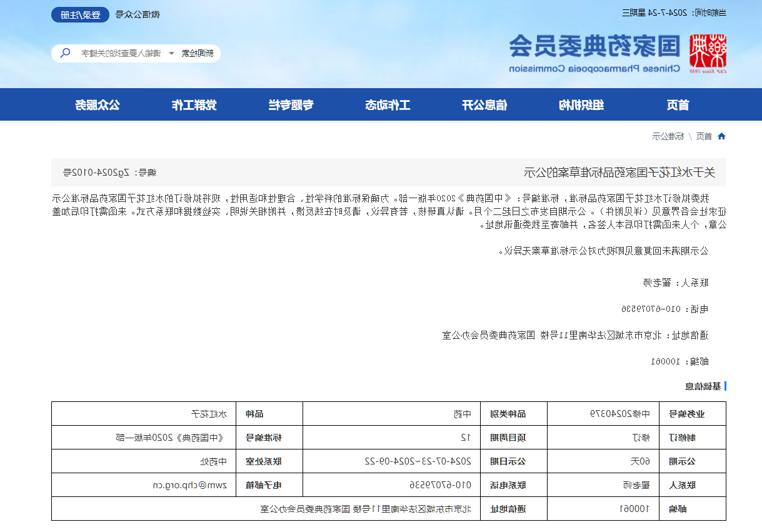This screenshot has width=762, height=532.
Task: Click the home icon in the breadcrumb
Action: point(721,136)
